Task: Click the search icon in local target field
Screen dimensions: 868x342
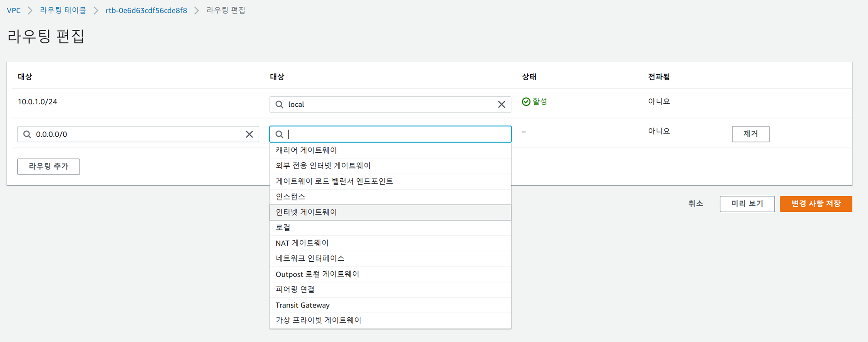Action: coord(279,105)
